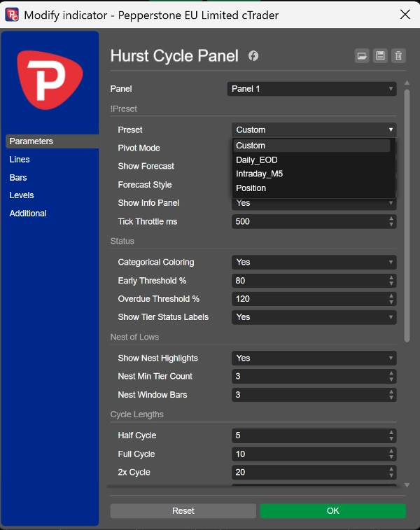Click the Pepperstone logo in sidebar
Screen dimensions: 420x530
(x=50, y=80)
